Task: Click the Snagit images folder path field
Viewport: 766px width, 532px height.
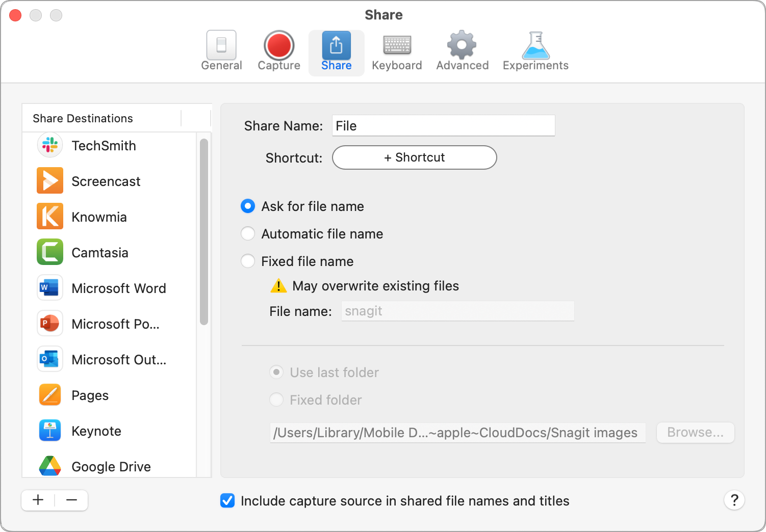Action: [457, 433]
